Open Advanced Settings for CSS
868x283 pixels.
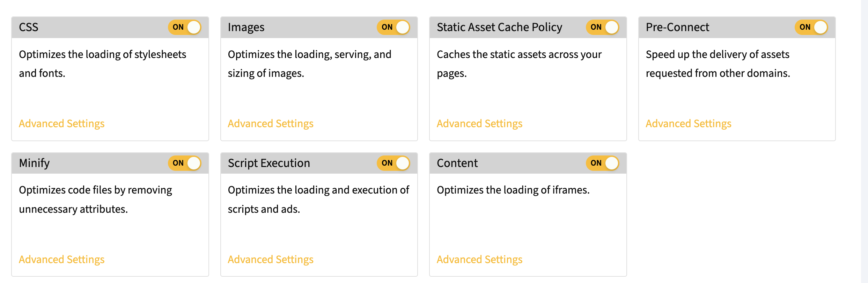tap(62, 124)
